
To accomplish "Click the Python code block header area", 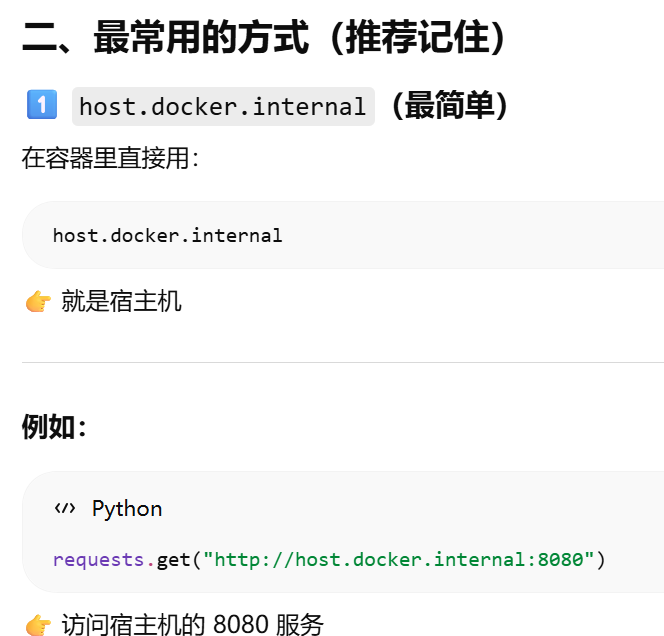I will pyautogui.click(x=343, y=508).
